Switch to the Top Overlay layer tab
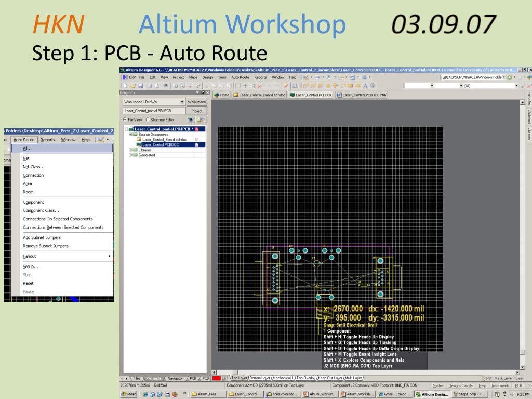The image size is (532, 399). coord(307,378)
